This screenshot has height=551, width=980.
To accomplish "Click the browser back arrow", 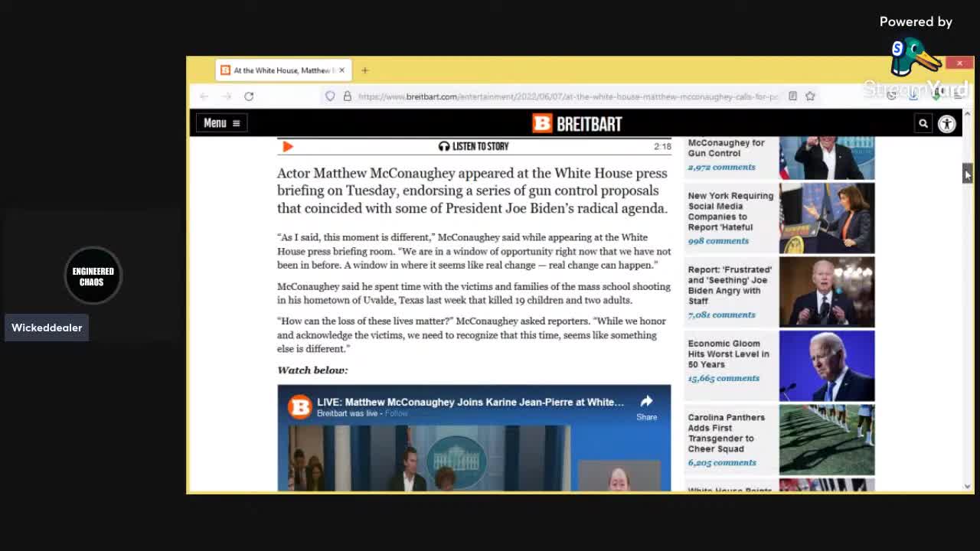I will coord(204,96).
